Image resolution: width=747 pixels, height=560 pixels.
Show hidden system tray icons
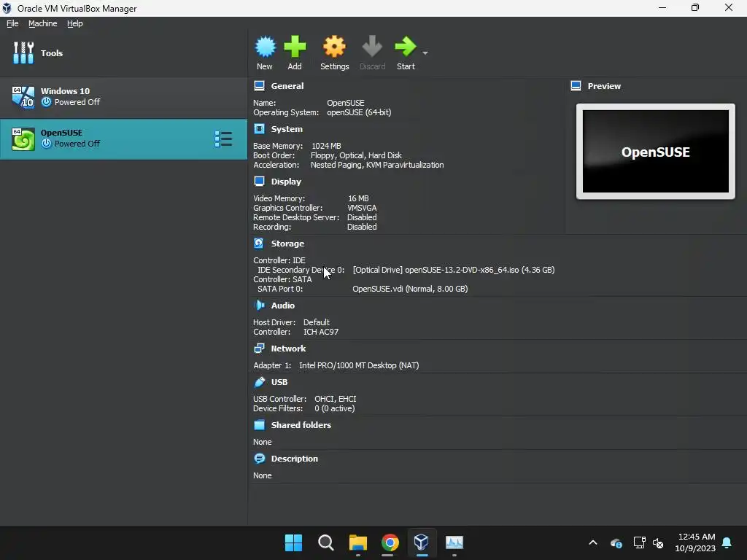click(593, 542)
